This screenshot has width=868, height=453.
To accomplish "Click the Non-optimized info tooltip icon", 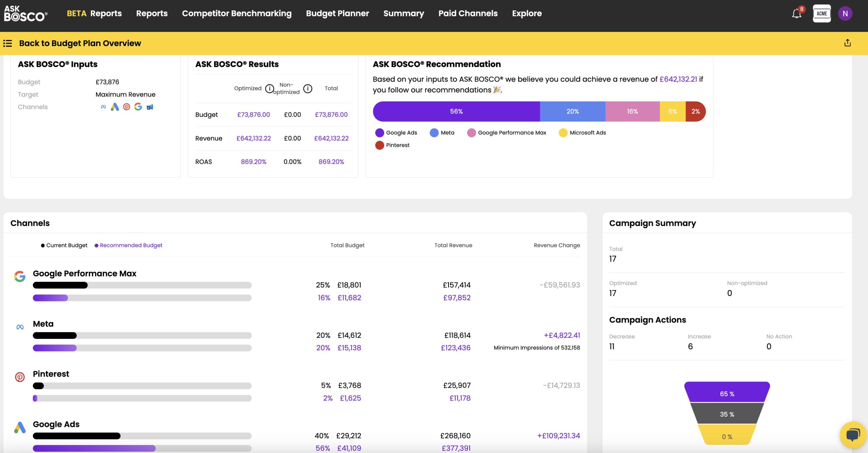I will point(307,88).
